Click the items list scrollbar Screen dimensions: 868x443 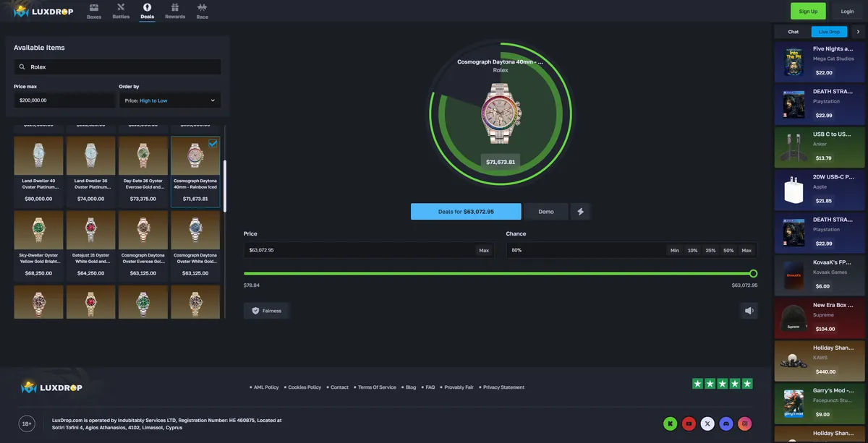(x=224, y=186)
